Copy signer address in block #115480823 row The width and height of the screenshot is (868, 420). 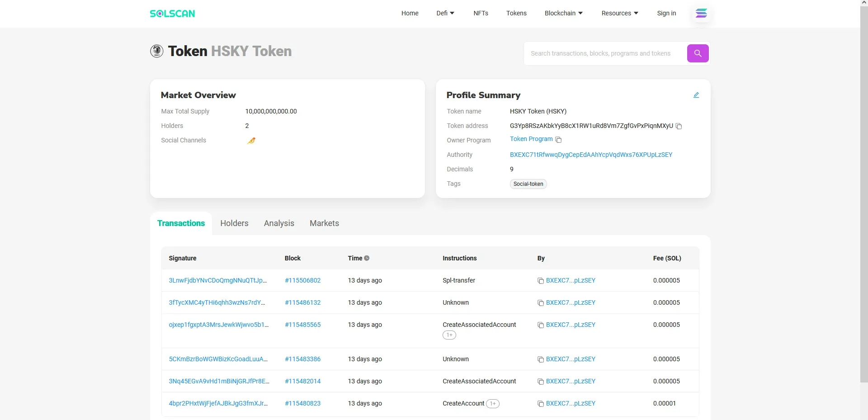click(x=540, y=404)
